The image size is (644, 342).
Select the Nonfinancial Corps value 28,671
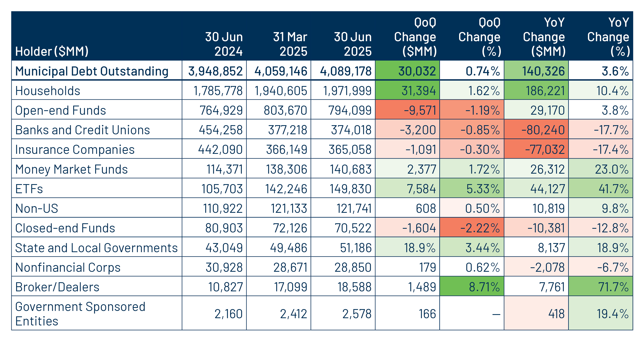point(290,267)
